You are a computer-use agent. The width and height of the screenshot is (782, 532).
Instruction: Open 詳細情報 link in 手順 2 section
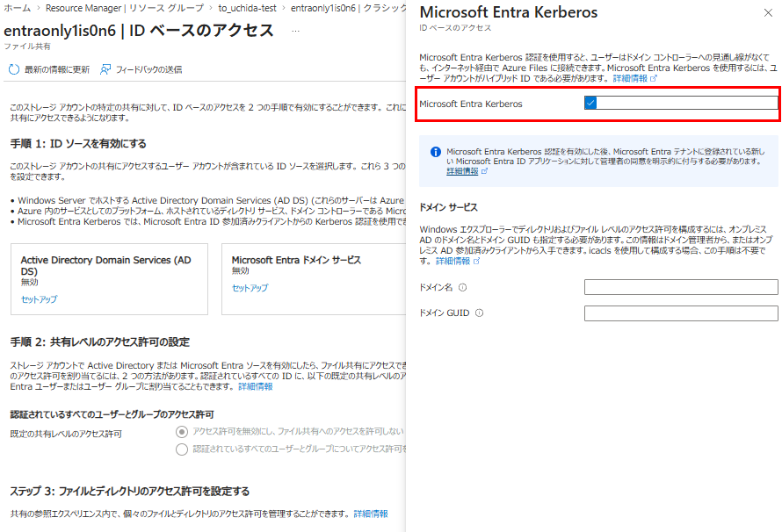tap(256, 386)
